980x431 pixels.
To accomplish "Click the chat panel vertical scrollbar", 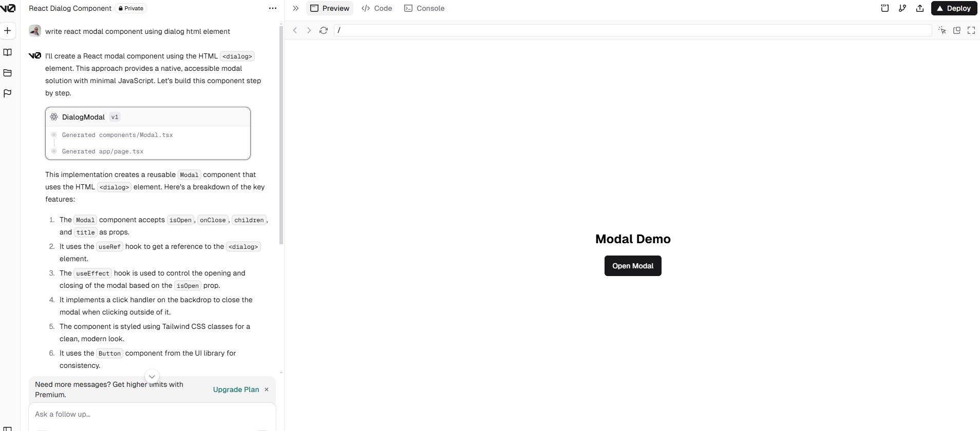I will (281, 135).
